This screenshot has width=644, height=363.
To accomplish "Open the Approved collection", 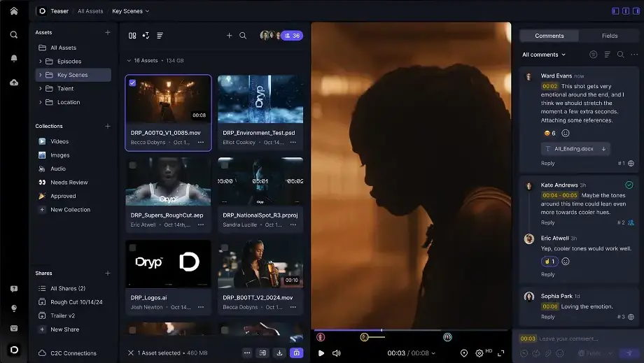I will click(63, 196).
